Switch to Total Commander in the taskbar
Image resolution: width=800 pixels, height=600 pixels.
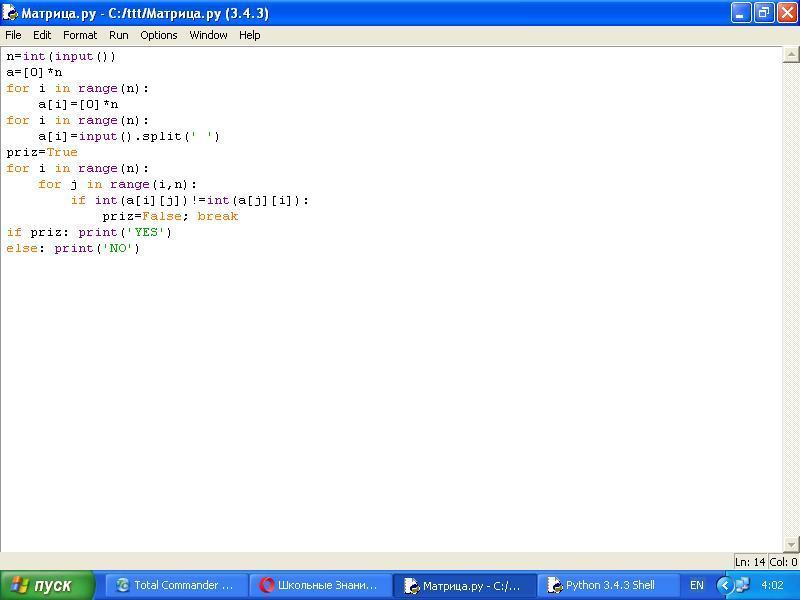pos(177,585)
